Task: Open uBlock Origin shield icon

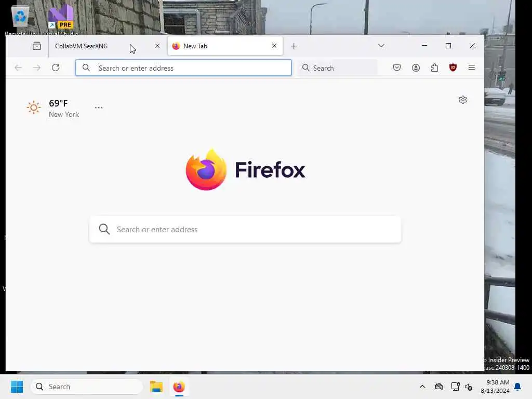Action: pos(453,68)
